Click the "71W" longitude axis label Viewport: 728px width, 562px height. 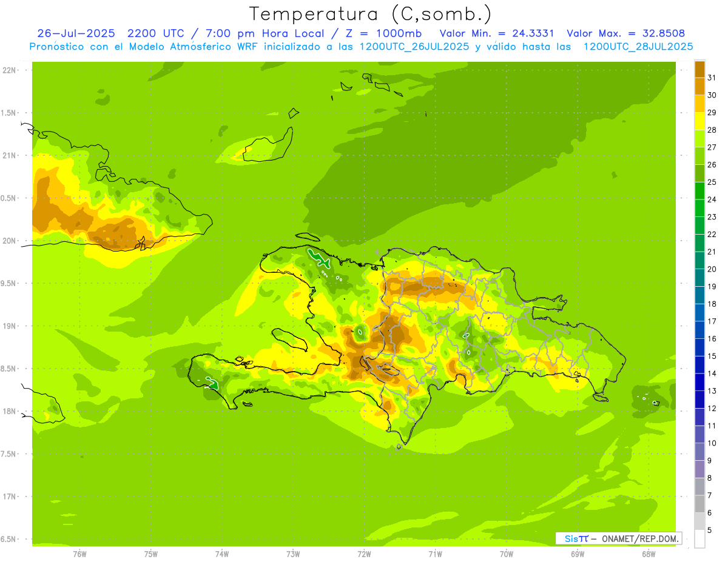click(x=435, y=554)
